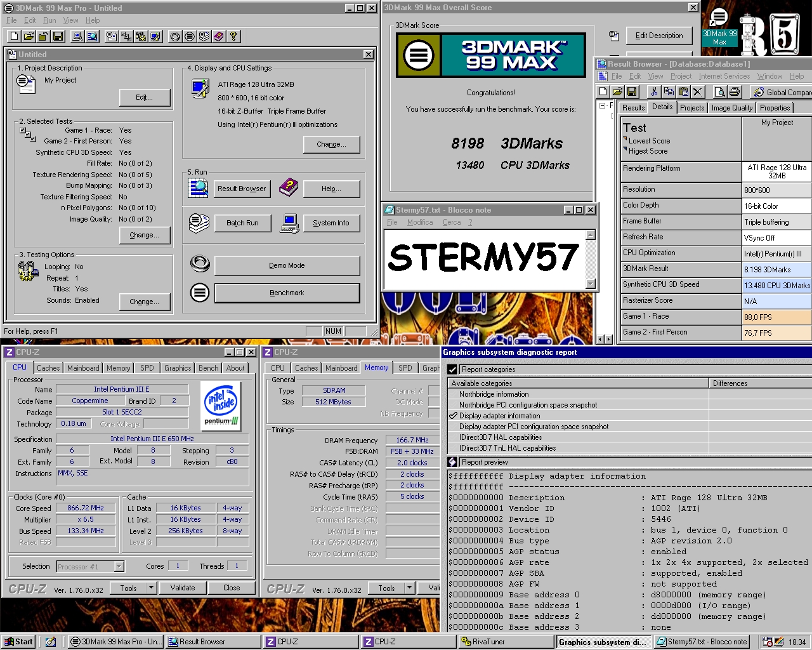Screen dimensions: 812x650
Task: Open the Processor #1 selection dropdown
Action: 119,566
